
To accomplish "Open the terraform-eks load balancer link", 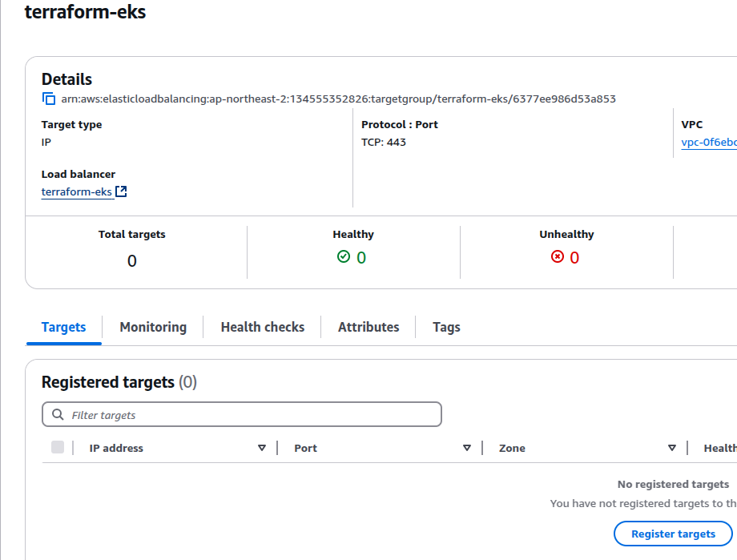I will pyautogui.click(x=77, y=191).
